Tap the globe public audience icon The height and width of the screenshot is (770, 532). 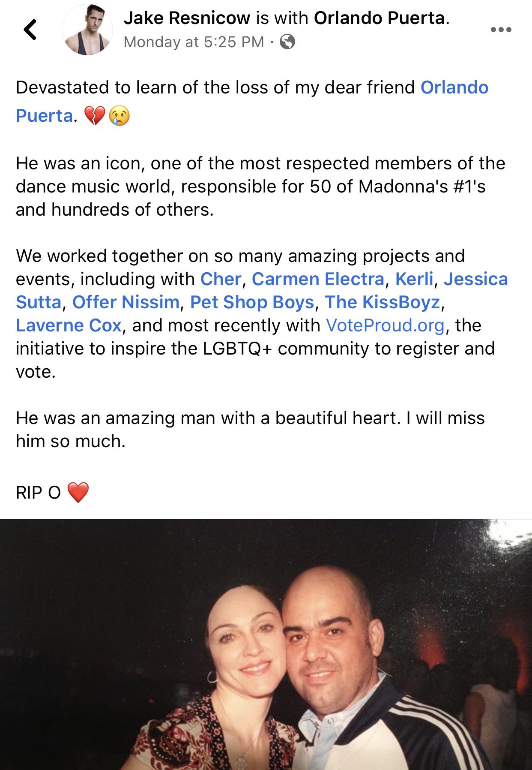click(x=287, y=42)
